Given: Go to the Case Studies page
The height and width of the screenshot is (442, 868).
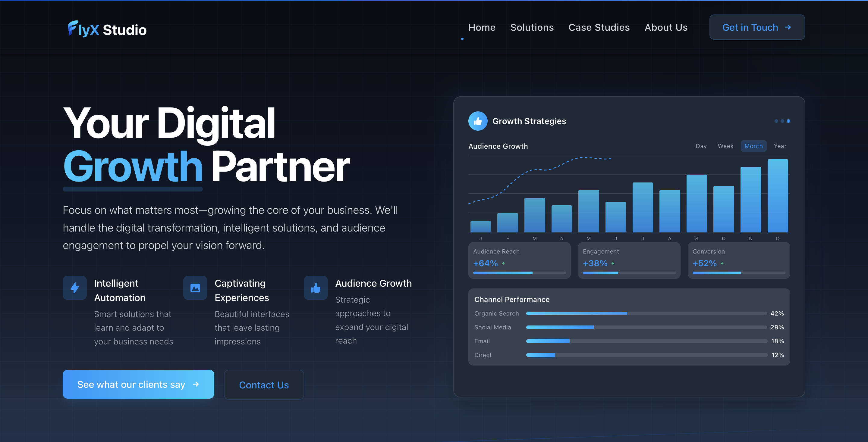Looking at the screenshot, I should (599, 27).
